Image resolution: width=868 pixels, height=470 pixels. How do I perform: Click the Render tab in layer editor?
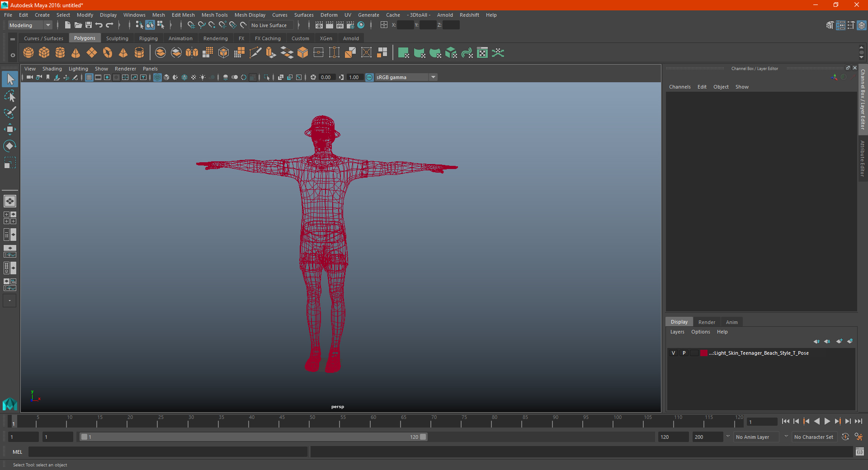pos(707,322)
